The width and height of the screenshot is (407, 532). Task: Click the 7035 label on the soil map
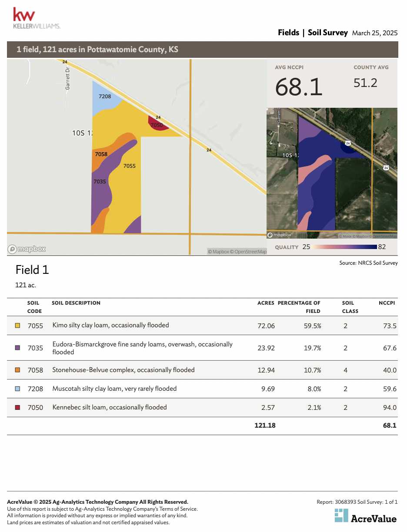coord(100,181)
